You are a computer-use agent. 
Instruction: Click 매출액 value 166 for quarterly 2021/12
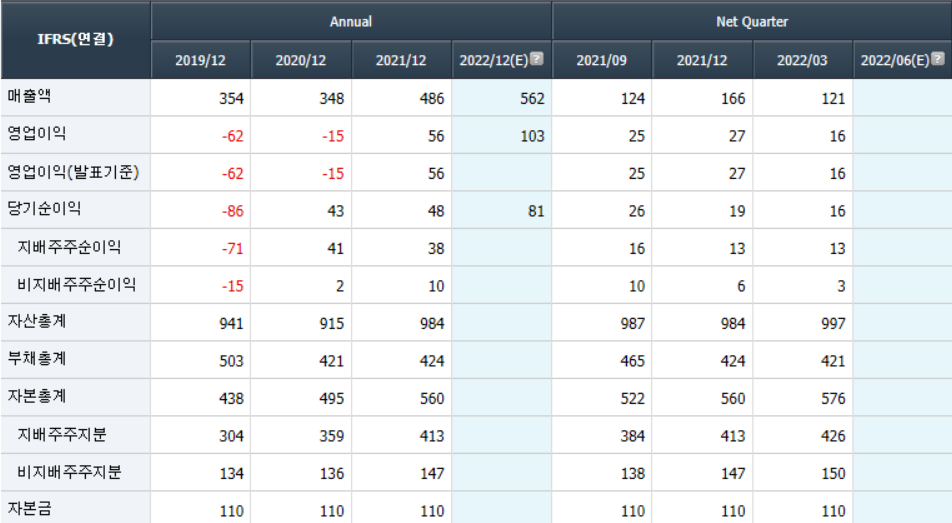coord(733,98)
